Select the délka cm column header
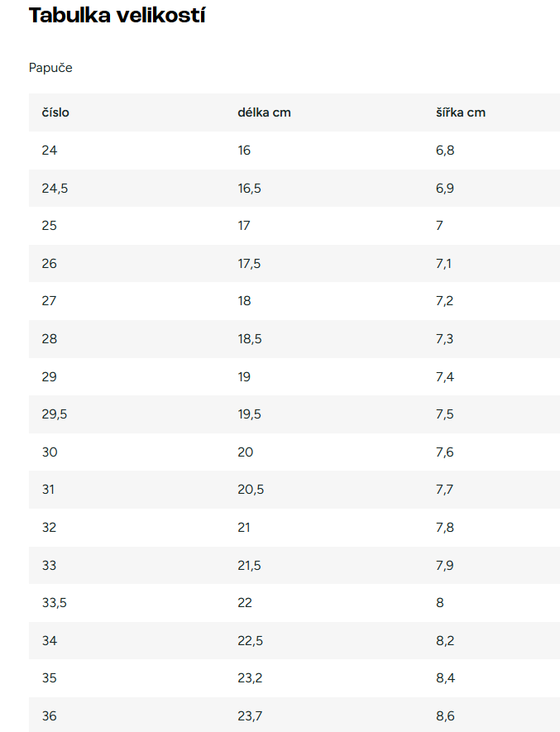560x732 pixels. [x=264, y=112]
